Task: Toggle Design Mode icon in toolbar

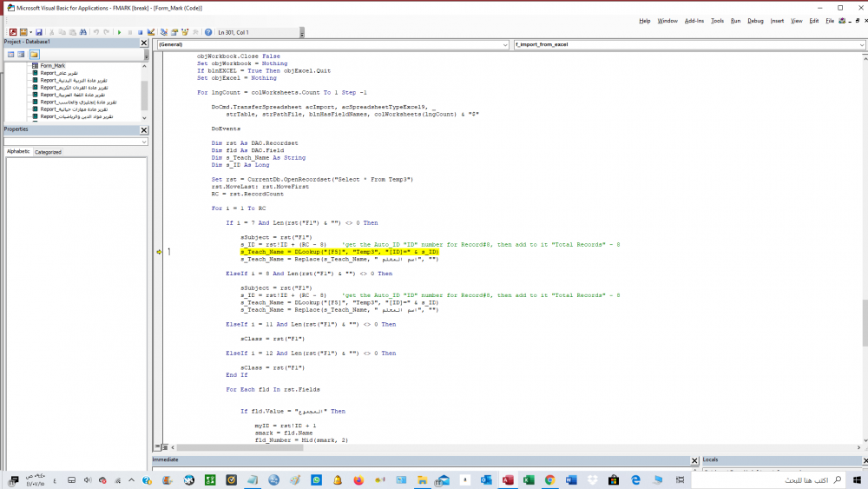Action: pos(152,32)
